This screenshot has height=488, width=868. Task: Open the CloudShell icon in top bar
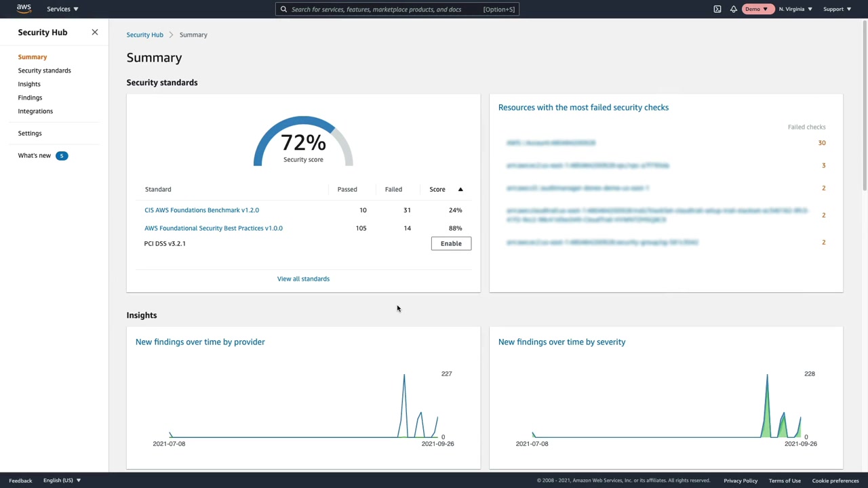717,9
